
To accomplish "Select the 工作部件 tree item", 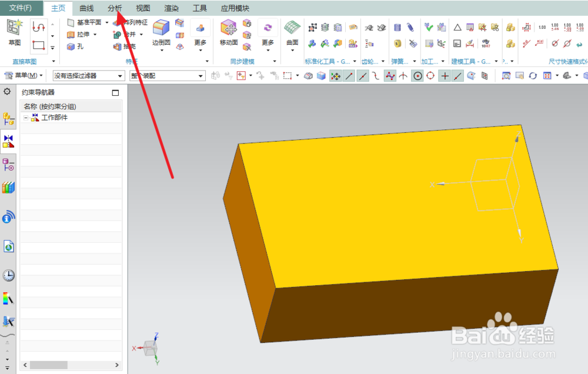I will (x=54, y=118).
